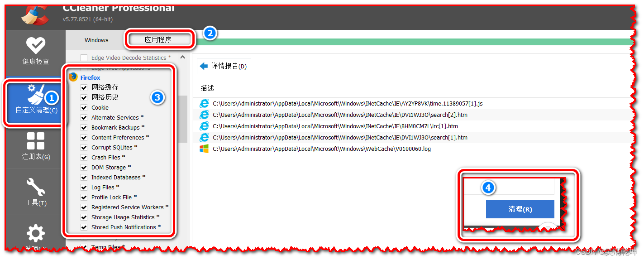Uncheck Storage Usage Statistics checkbox
Image resolution: width=644 pixels, height=260 pixels.
click(x=84, y=217)
